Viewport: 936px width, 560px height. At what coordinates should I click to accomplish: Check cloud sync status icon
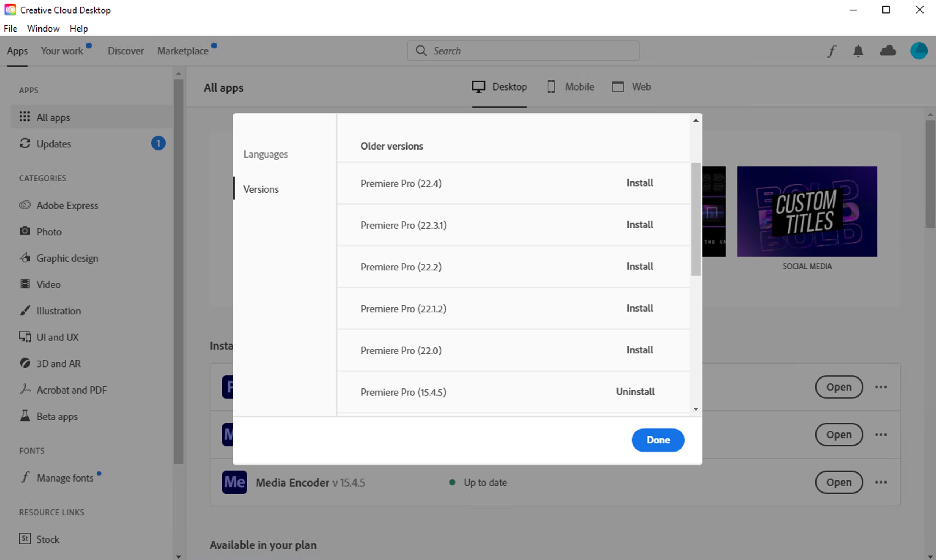click(888, 51)
